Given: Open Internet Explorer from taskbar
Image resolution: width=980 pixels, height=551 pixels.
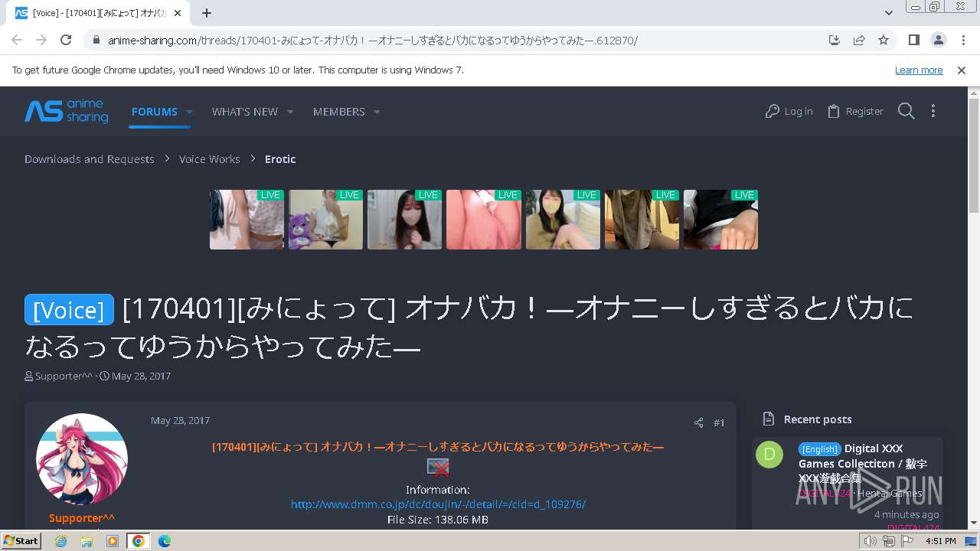Looking at the screenshot, I should [61, 541].
